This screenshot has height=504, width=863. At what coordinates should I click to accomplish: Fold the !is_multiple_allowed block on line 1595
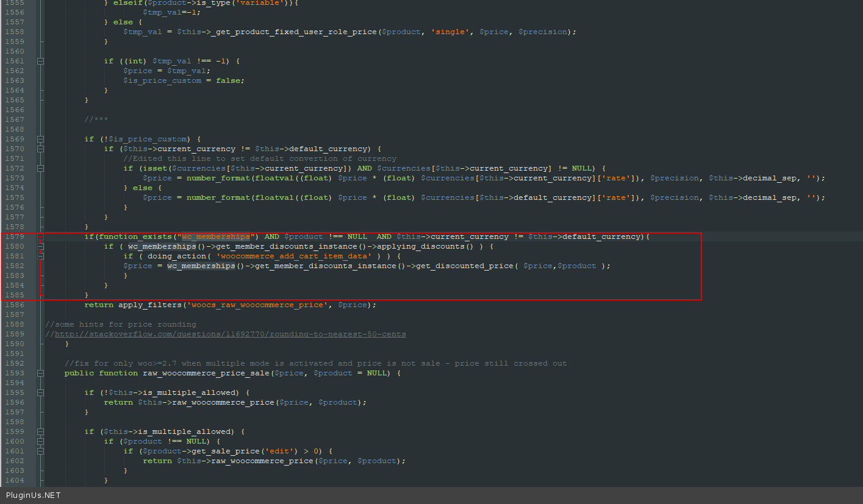tap(40, 392)
